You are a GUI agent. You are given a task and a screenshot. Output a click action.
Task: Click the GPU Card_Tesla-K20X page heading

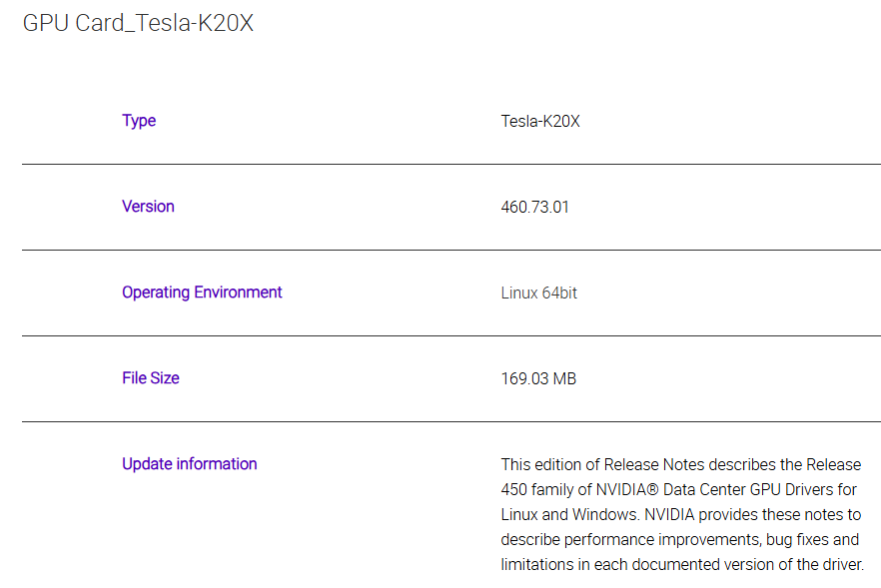click(x=138, y=23)
